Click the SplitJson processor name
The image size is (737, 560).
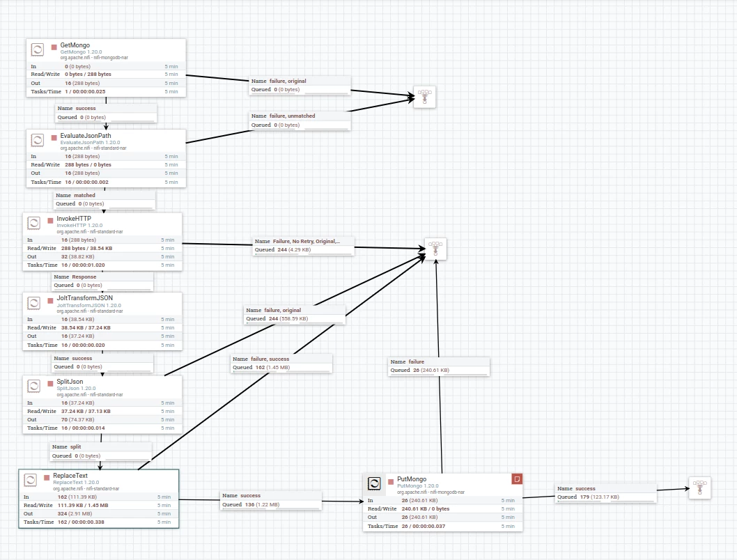click(70, 382)
